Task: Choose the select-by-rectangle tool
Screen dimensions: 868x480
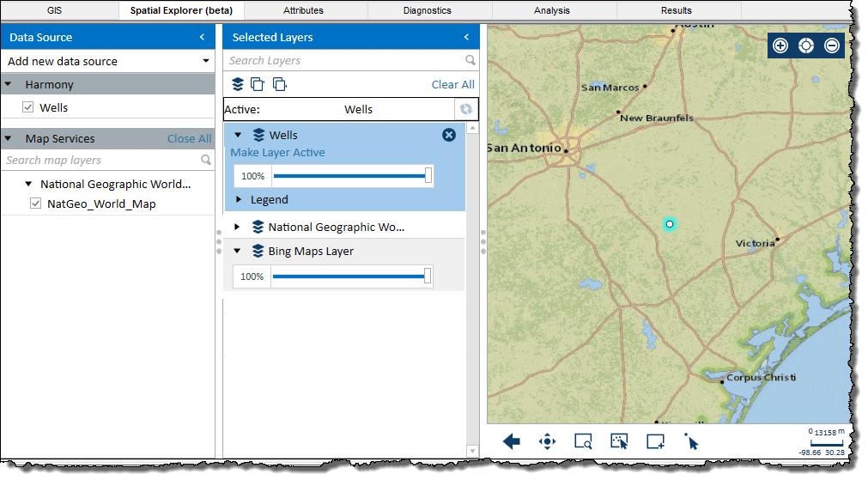Action: click(619, 442)
